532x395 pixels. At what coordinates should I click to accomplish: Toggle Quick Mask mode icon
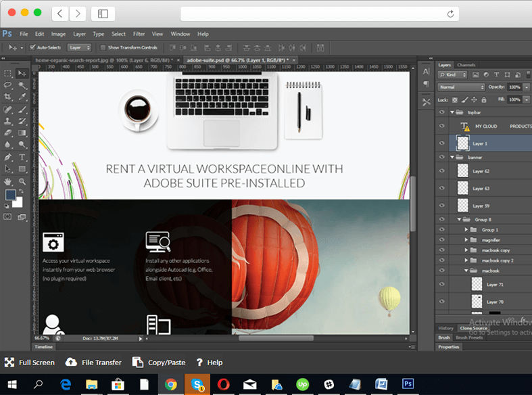(x=7, y=217)
